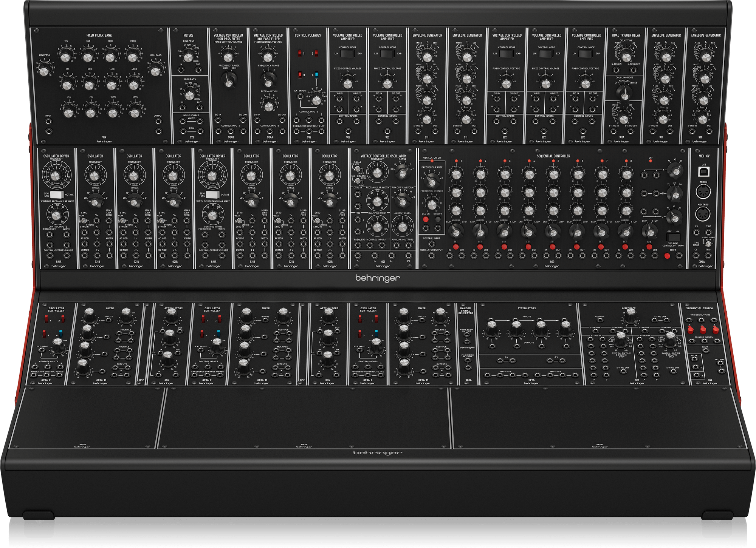Click Clamping Point knob on 921 VCO
This screenshot has width=756, height=548.
377,227
